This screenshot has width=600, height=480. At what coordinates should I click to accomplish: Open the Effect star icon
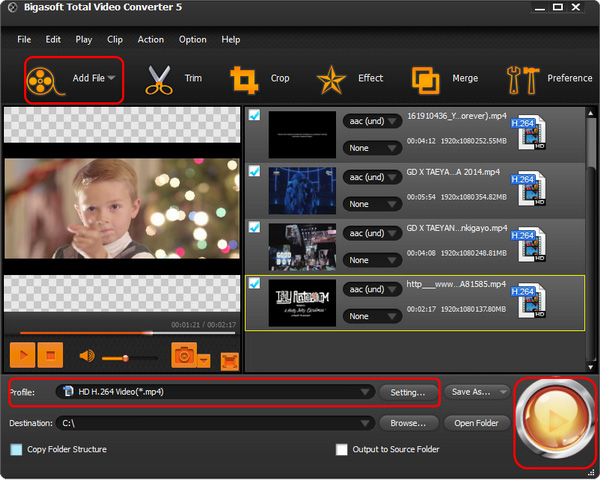[x=331, y=80]
